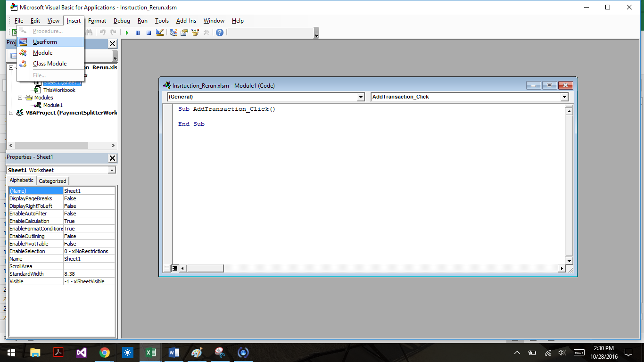The width and height of the screenshot is (644, 362).
Task: Open the Sheet1 Worksheet object dropdown
Action: (x=112, y=170)
